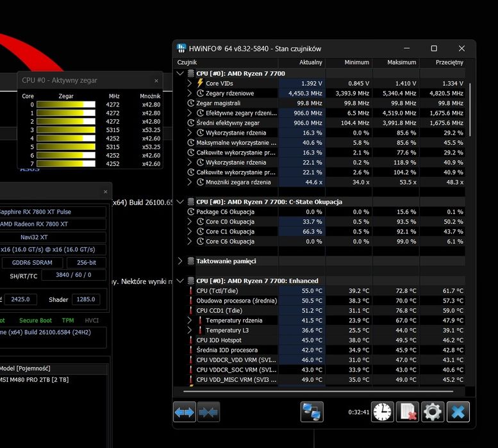Image resolution: width=498 pixels, height=448 pixels.
Task: Click thermometer icon beside Obudowa procesora
Action: point(191,301)
